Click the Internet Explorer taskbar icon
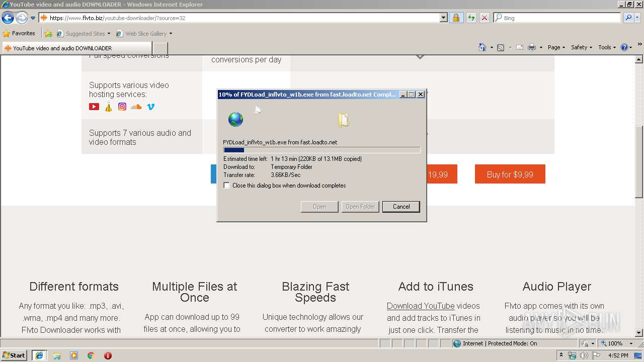The width and height of the screenshot is (644, 362). pyautogui.click(x=39, y=355)
